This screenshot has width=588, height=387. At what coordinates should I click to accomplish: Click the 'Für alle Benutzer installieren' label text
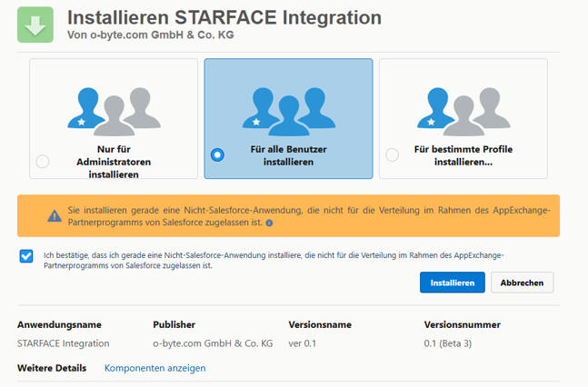click(288, 155)
